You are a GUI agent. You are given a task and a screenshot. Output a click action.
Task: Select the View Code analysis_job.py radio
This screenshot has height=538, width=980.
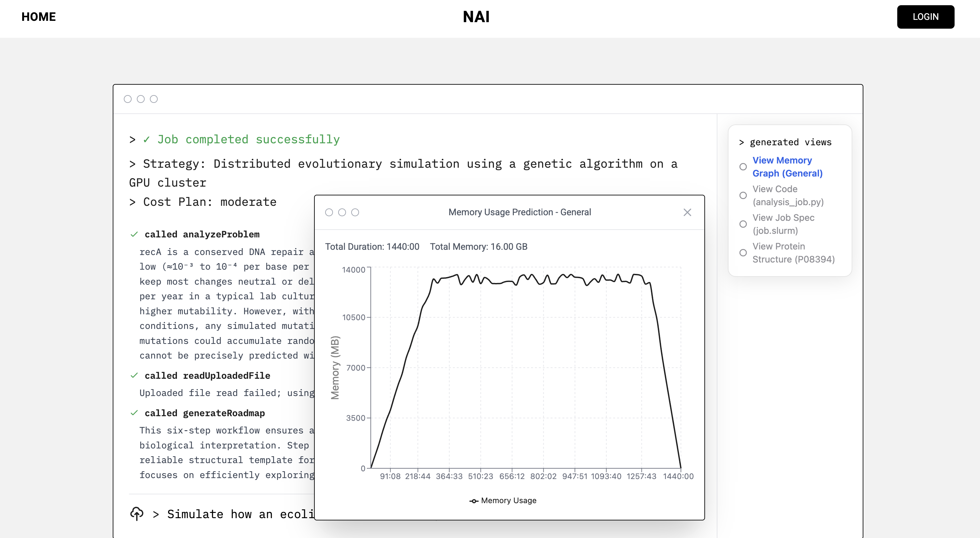[x=743, y=195]
